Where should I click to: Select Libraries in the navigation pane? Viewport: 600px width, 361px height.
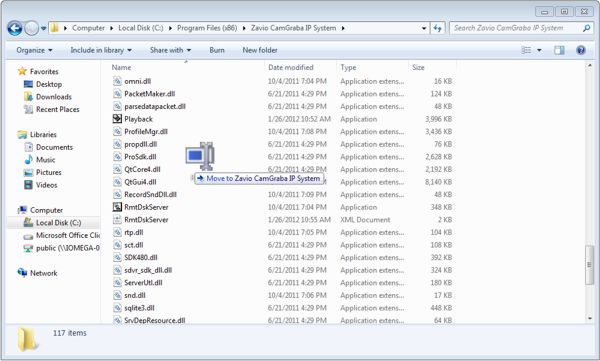(x=43, y=135)
